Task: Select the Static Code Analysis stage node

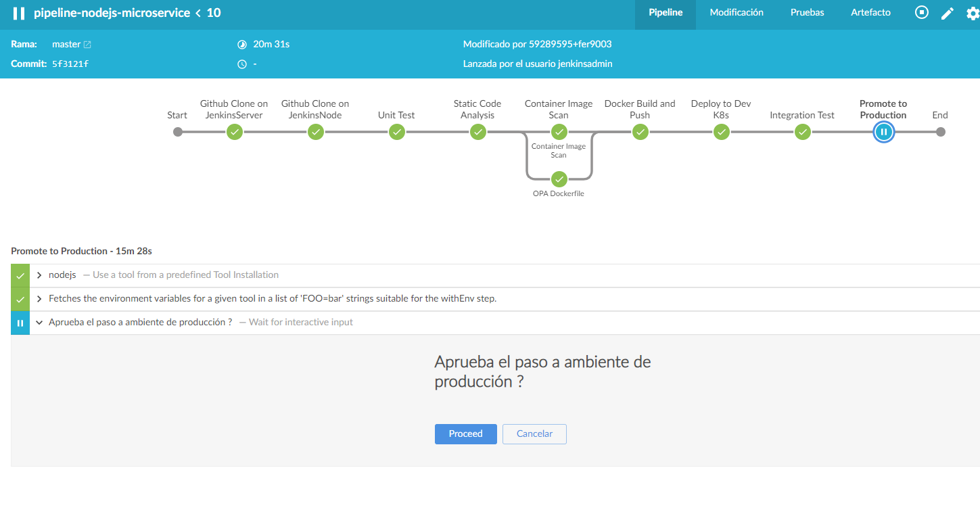Action: pyautogui.click(x=478, y=132)
